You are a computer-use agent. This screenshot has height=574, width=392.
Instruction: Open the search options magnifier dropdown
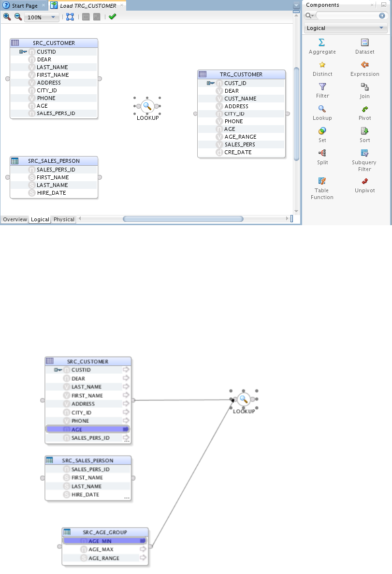(x=309, y=15)
